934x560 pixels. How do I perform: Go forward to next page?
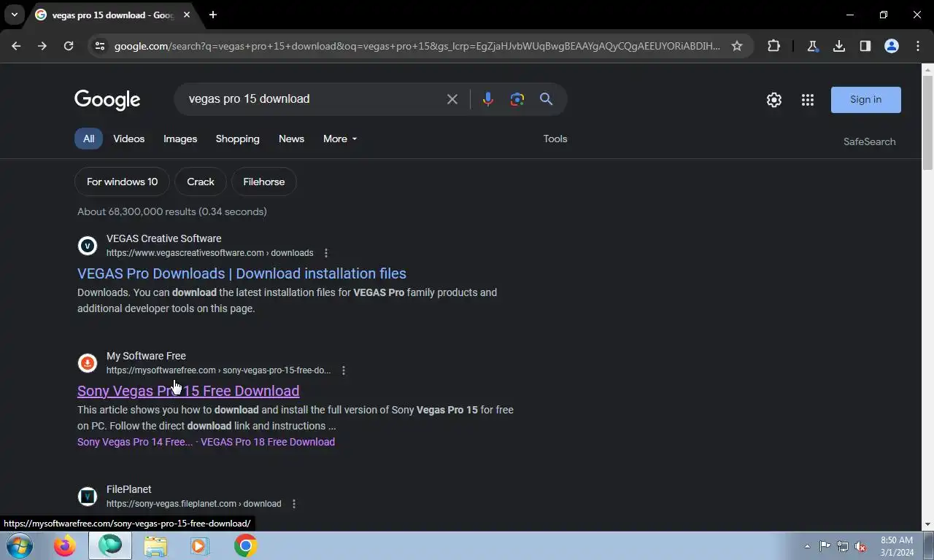[42, 46]
